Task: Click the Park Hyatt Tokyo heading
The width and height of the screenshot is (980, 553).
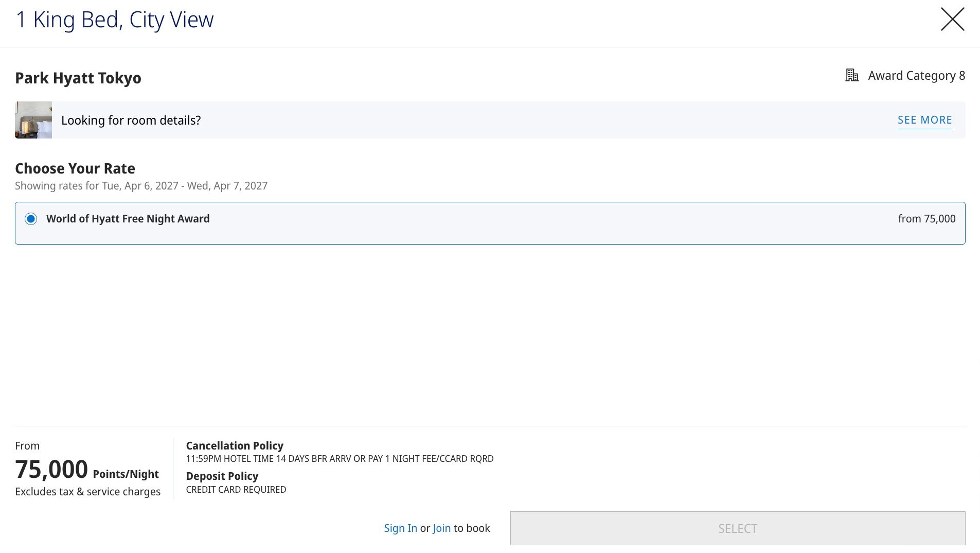Action: point(78,78)
